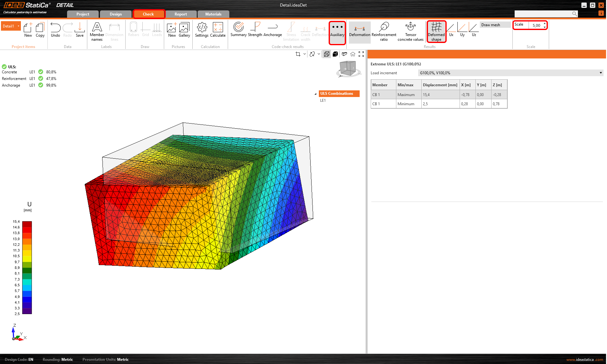Switch to solid cube view mode
This screenshot has width=607, height=364.
[x=335, y=54]
